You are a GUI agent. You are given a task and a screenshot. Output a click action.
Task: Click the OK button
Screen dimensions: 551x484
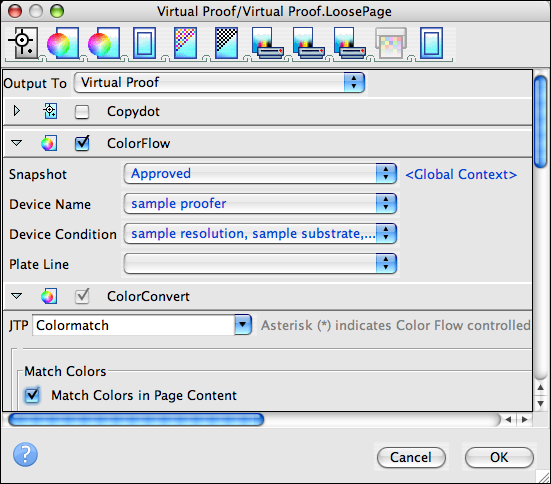coord(499,457)
